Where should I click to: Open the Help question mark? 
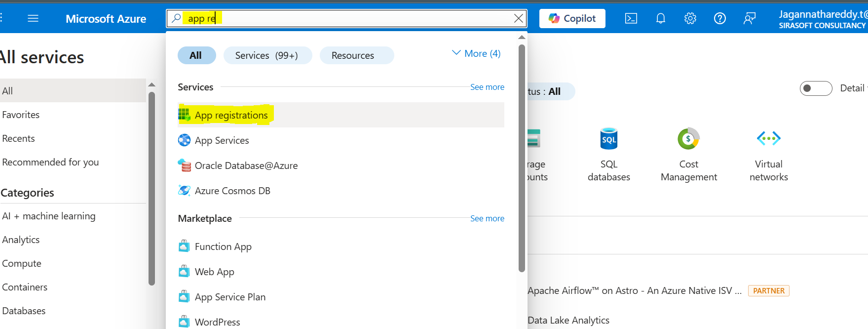coord(719,18)
